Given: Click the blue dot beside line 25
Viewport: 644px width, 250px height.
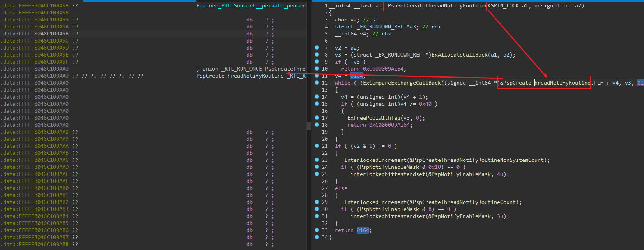Looking at the screenshot, I should tap(317, 174).
